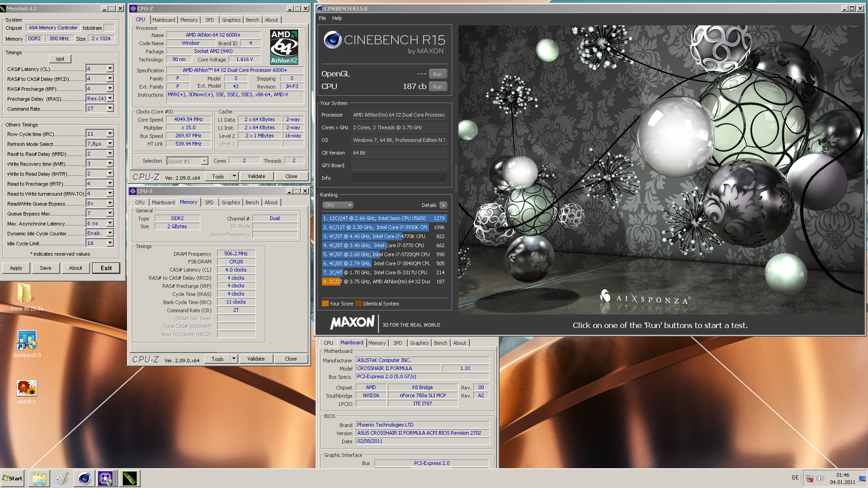Image resolution: width=868 pixels, height=488 pixels.
Task: Select the About tab in the top CPU-Z window
Action: pyautogui.click(x=272, y=20)
